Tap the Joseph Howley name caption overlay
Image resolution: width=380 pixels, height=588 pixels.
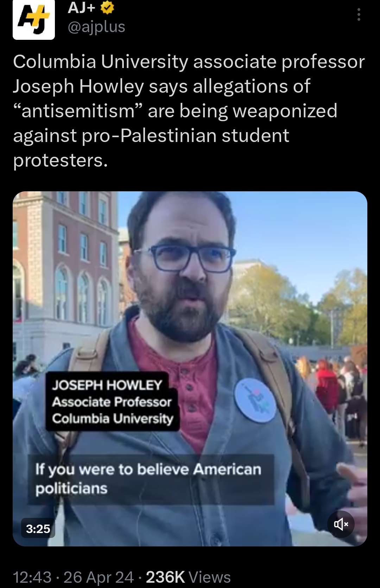[x=113, y=401]
